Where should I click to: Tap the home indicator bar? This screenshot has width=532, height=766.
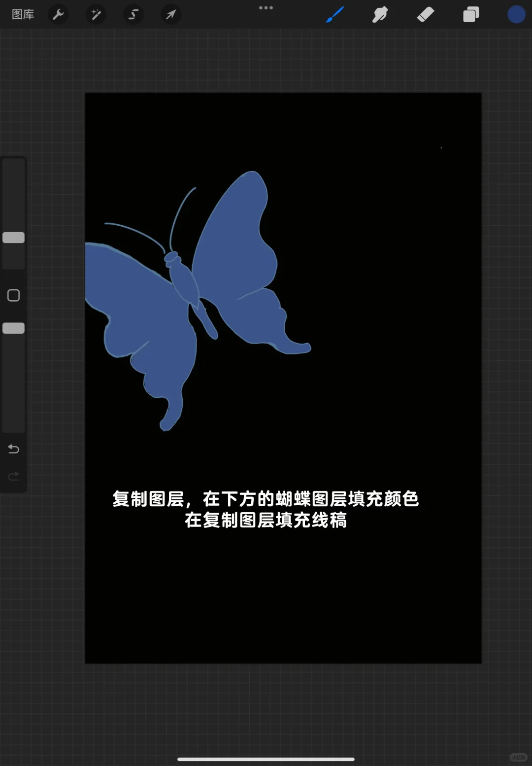tap(266, 760)
